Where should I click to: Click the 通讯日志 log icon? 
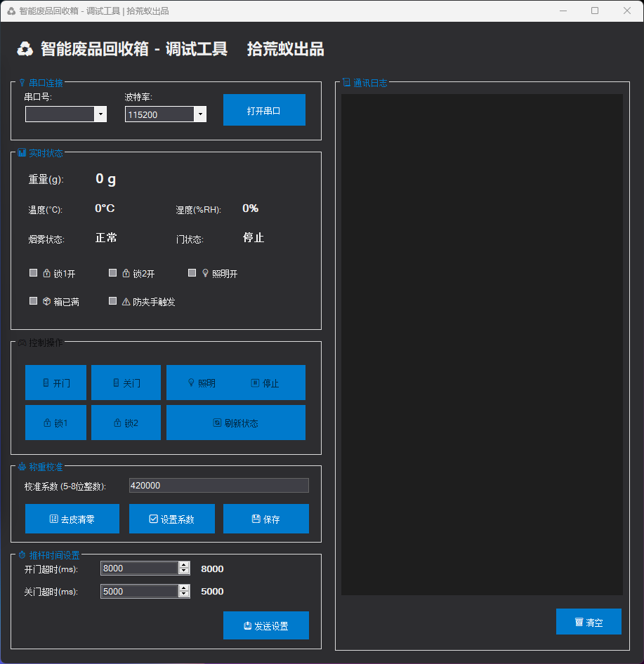[346, 83]
